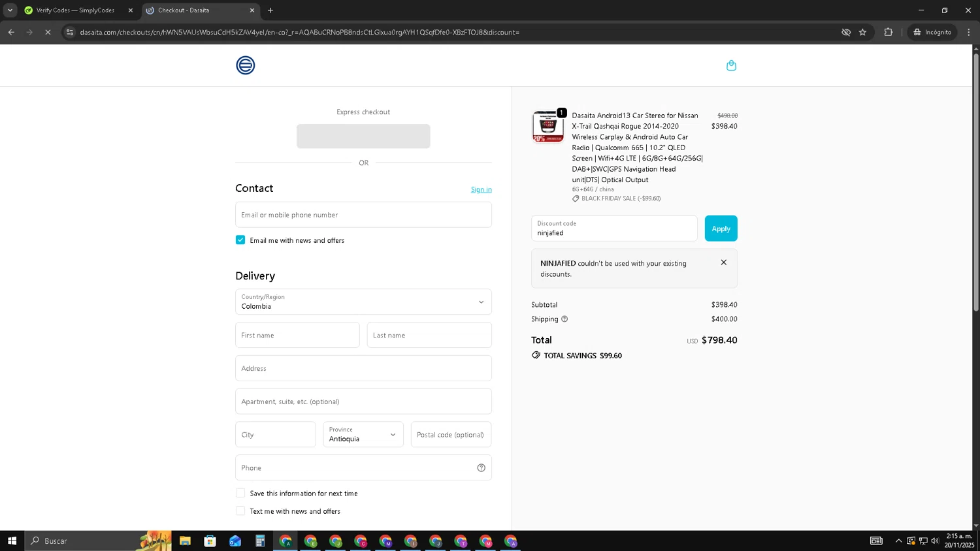Open the tab search dropdown arrow

pos(10,10)
